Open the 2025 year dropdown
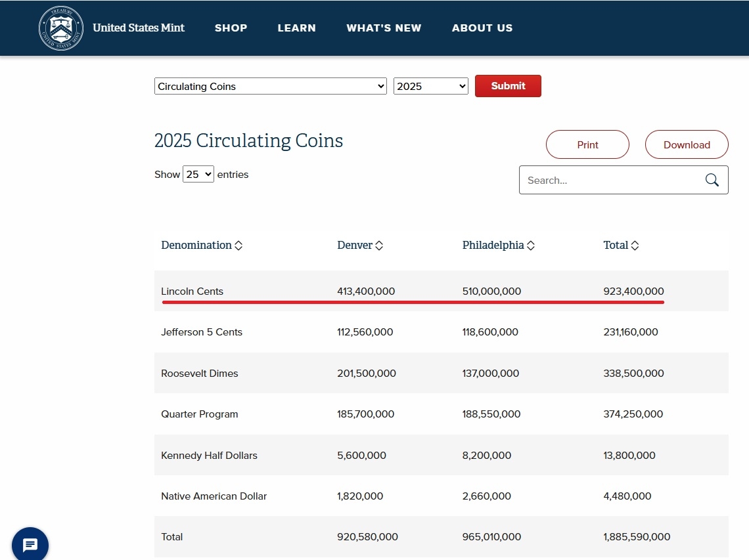The height and width of the screenshot is (560, 749). pos(430,87)
